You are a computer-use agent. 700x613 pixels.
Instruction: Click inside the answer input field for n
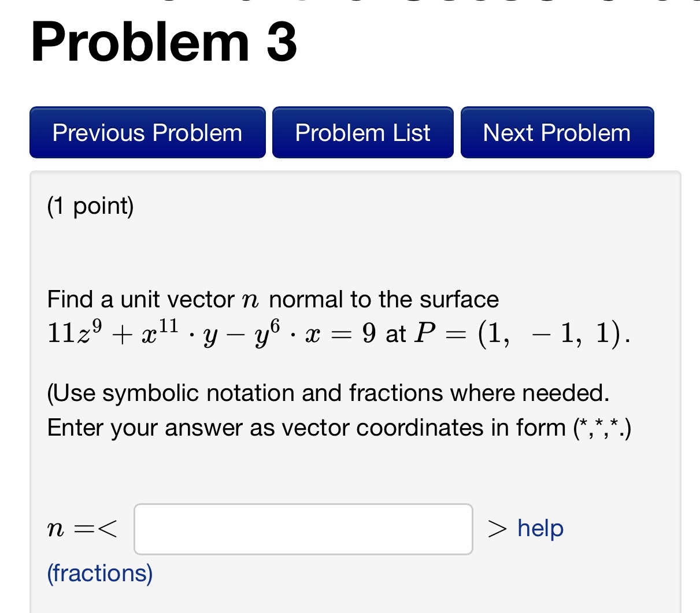(303, 529)
